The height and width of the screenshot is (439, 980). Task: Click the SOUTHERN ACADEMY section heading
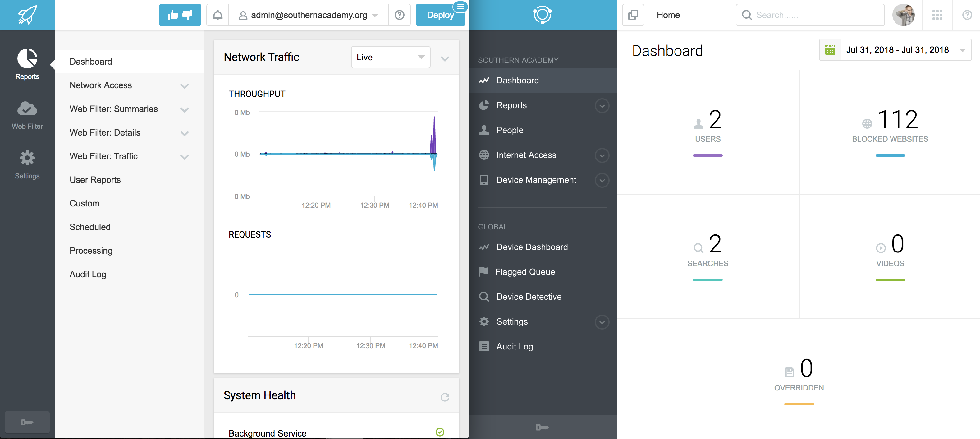[x=518, y=60]
